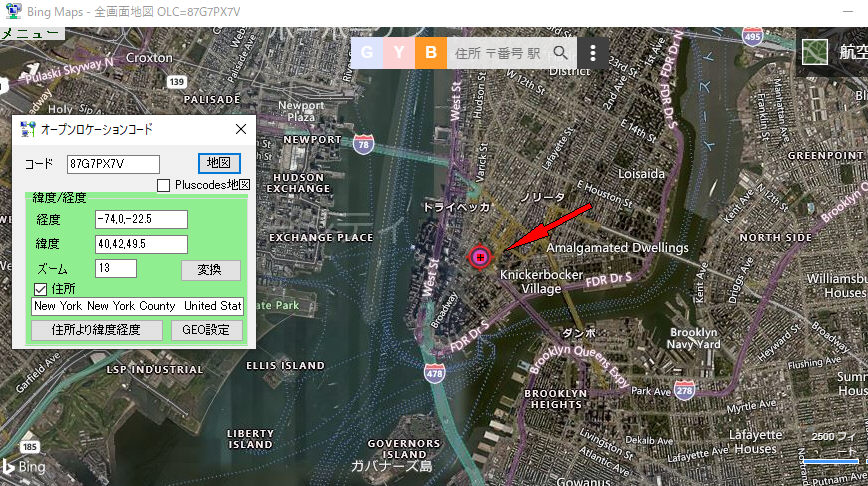Click the Bing logo in corner

click(x=23, y=467)
